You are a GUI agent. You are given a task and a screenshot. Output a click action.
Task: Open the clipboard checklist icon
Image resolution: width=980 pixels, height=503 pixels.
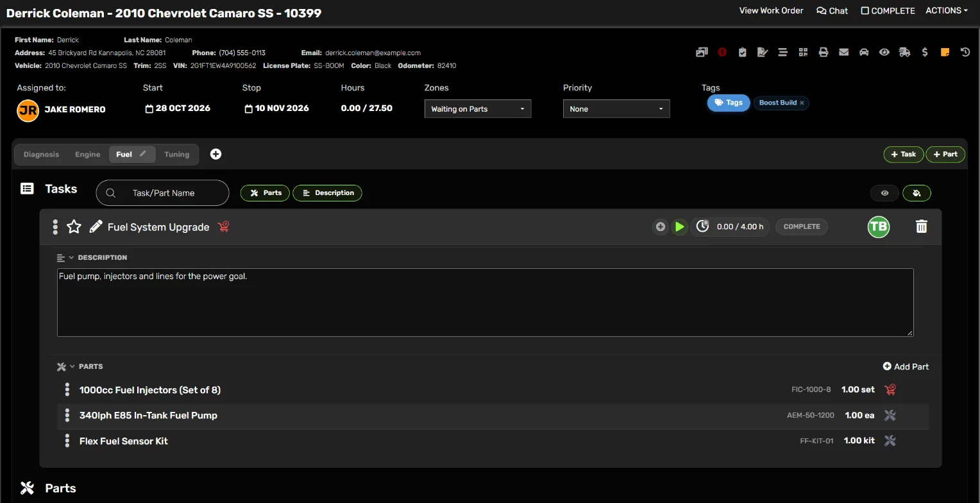pyautogui.click(x=742, y=53)
